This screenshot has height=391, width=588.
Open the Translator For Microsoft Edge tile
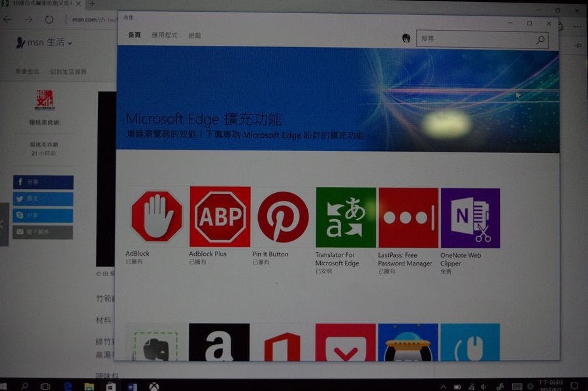[x=346, y=218]
